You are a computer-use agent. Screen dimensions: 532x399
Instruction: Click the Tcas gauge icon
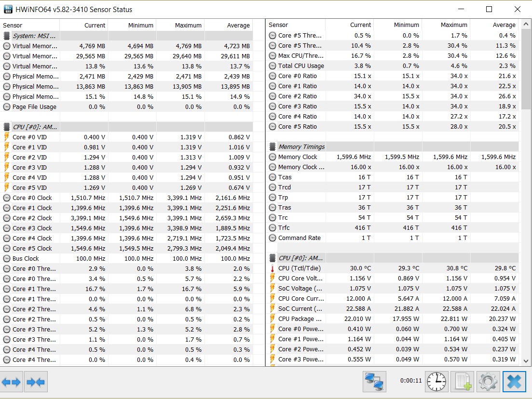pos(272,177)
